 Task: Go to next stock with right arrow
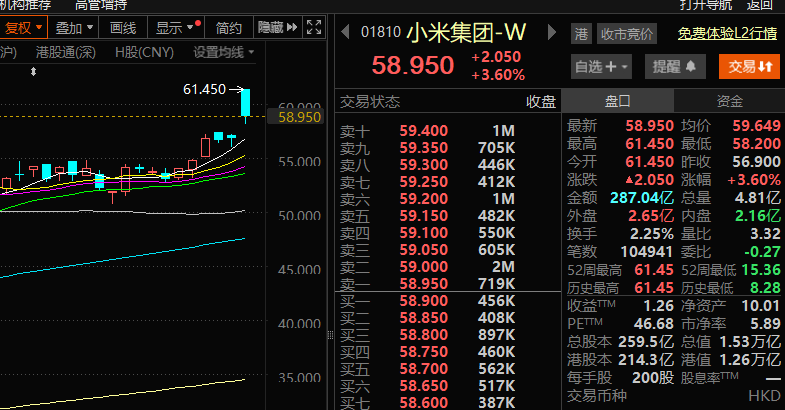[x=552, y=32]
